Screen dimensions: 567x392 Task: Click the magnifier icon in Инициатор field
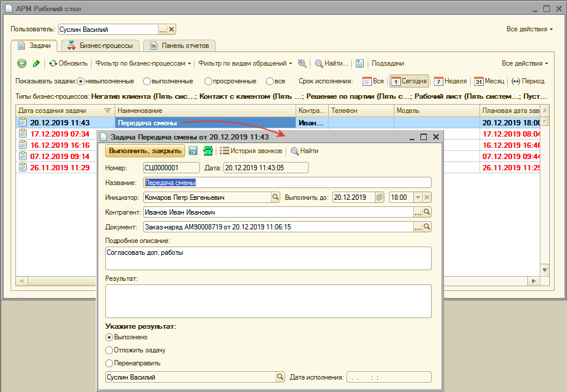pos(275,197)
